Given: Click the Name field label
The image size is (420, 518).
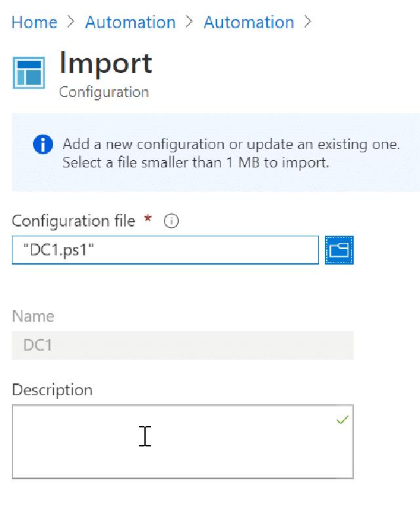Looking at the screenshot, I should (x=33, y=316).
